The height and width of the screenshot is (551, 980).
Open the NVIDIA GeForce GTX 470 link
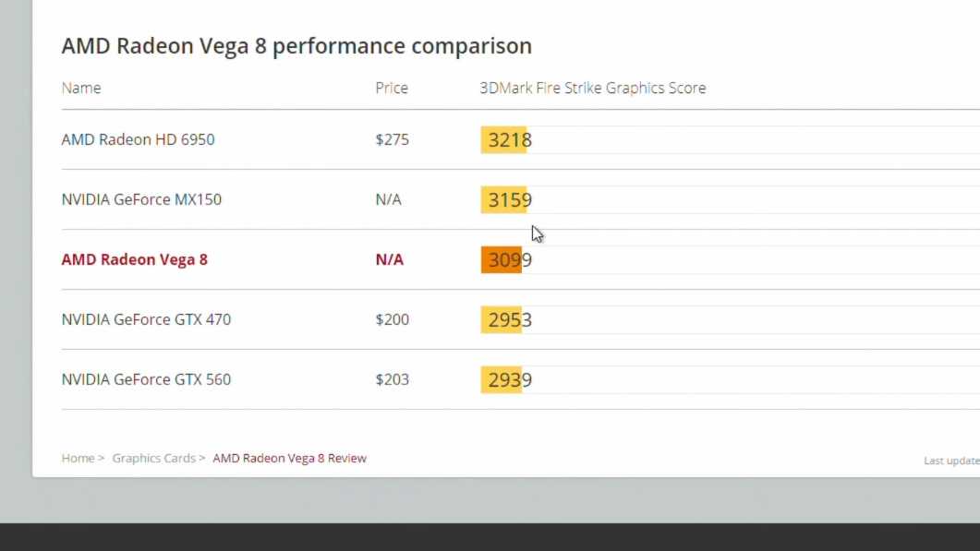click(x=146, y=319)
